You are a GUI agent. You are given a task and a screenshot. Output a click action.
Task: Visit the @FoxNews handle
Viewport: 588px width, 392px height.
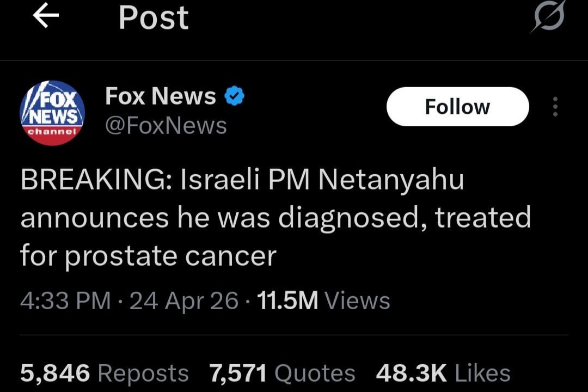click(166, 126)
